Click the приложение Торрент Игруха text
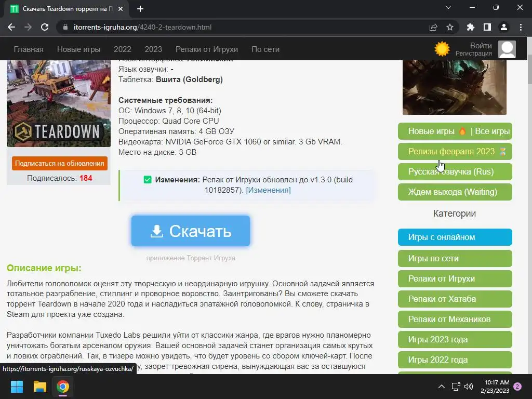The width and height of the screenshot is (532, 399). 191,258
